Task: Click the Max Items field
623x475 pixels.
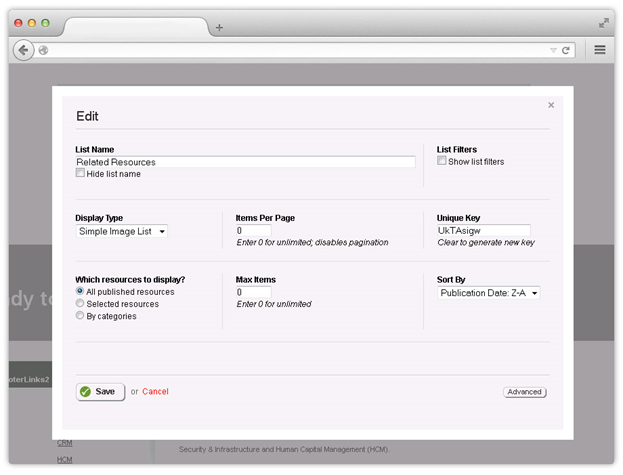Action: [x=253, y=292]
